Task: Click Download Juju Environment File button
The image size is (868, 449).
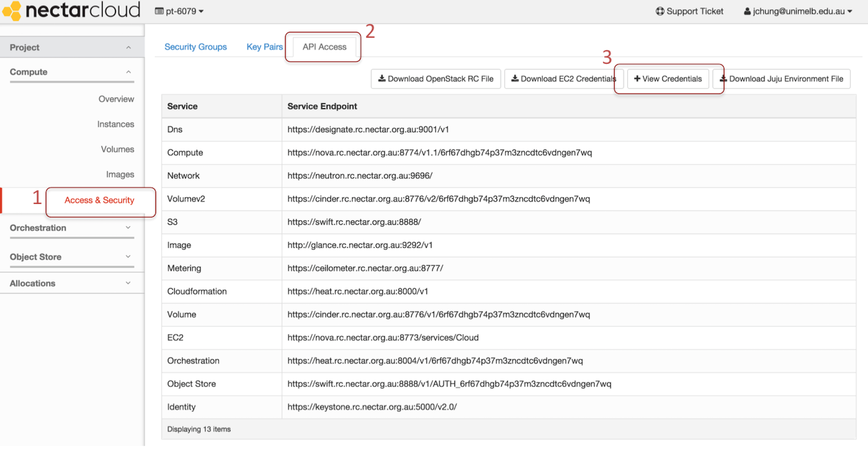Action: click(x=782, y=79)
